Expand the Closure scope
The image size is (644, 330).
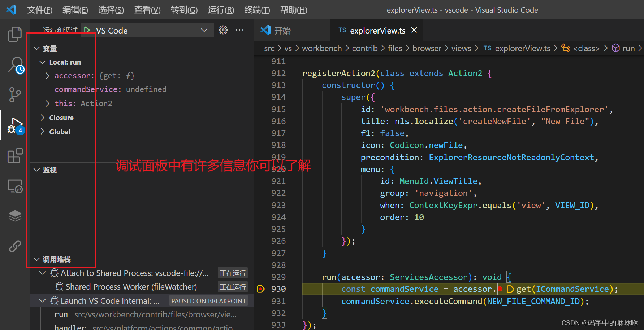coord(42,118)
